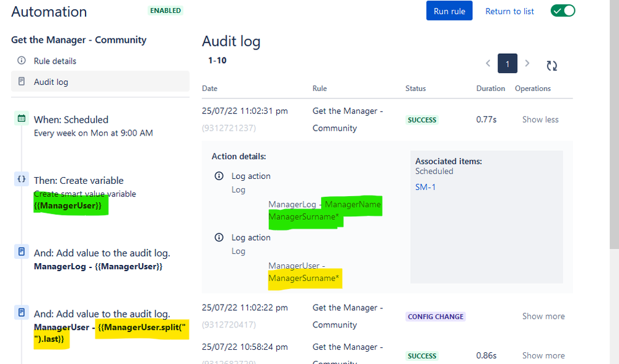The width and height of the screenshot is (619, 364).
Task: Select the Audit log sidebar item
Action: (x=100, y=81)
